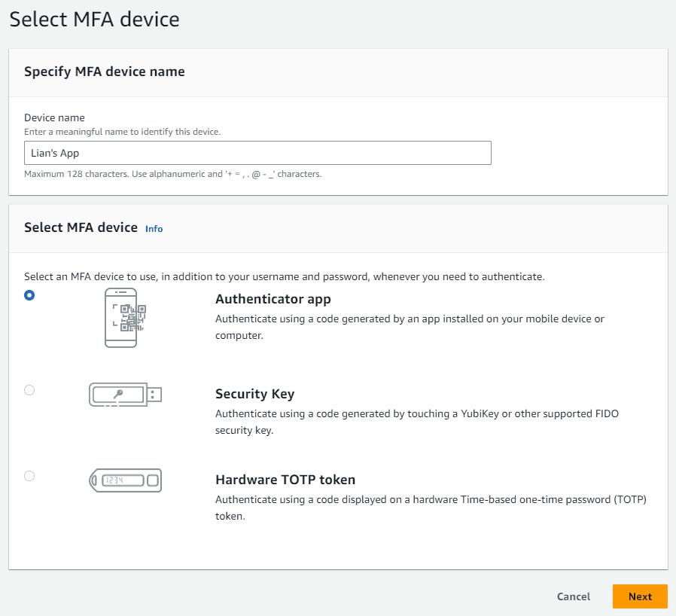Click the Authenticator app description text
Screen dimensions: 676x616
click(410, 327)
